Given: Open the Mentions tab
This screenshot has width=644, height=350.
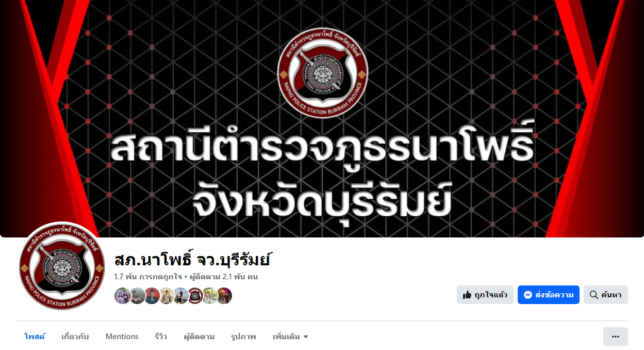Looking at the screenshot, I should click(x=122, y=337).
